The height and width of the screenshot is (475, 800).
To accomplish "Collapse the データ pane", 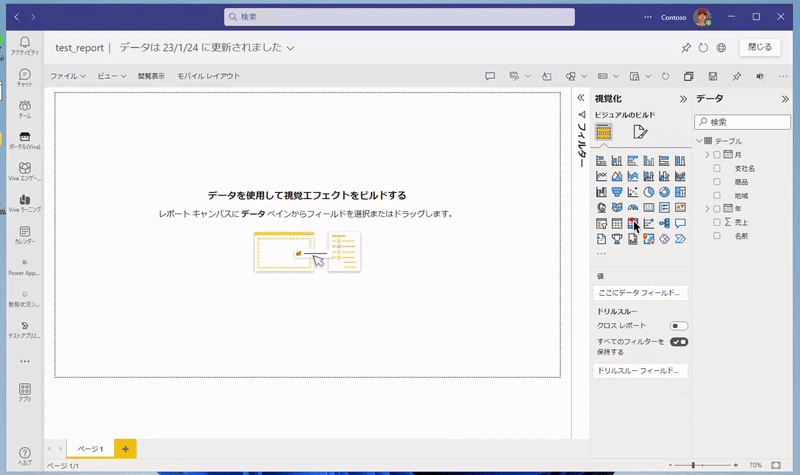I will [785, 99].
